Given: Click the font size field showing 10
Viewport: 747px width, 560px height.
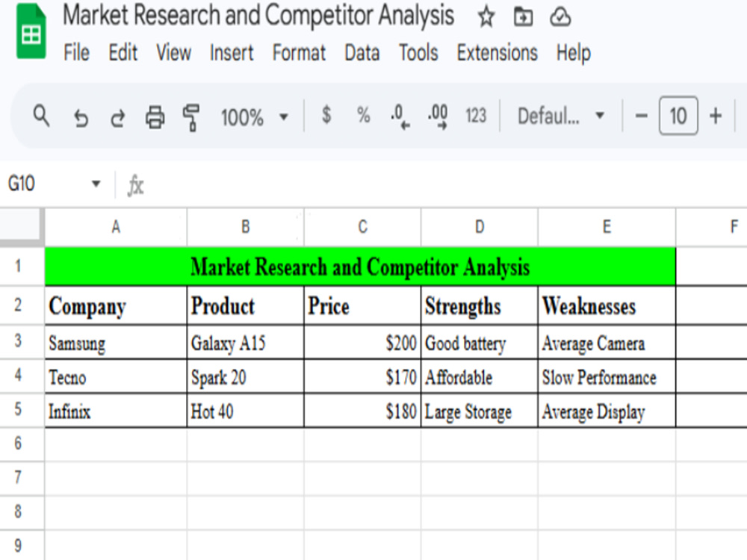Looking at the screenshot, I should [x=678, y=116].
